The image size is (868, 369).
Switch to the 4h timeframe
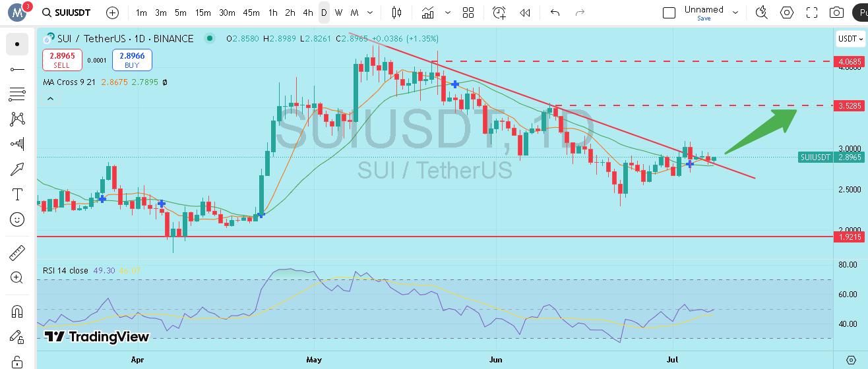pyautogui.click(x=308, y=13)
